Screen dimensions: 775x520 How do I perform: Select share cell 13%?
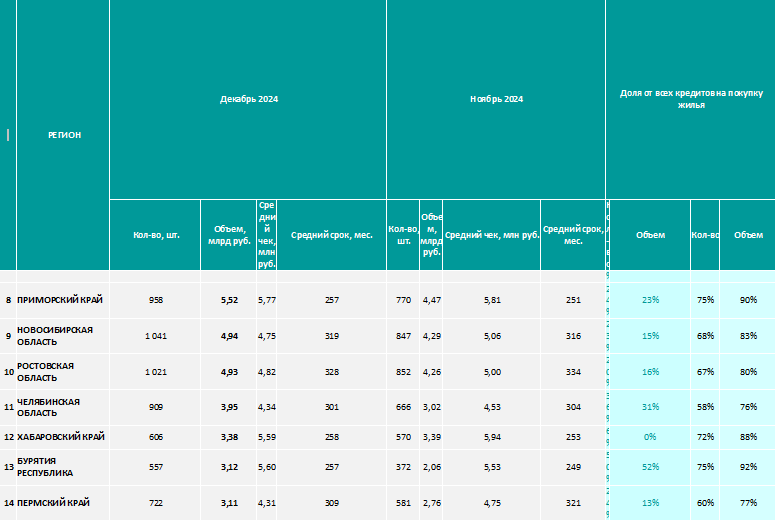pos(650,503)
